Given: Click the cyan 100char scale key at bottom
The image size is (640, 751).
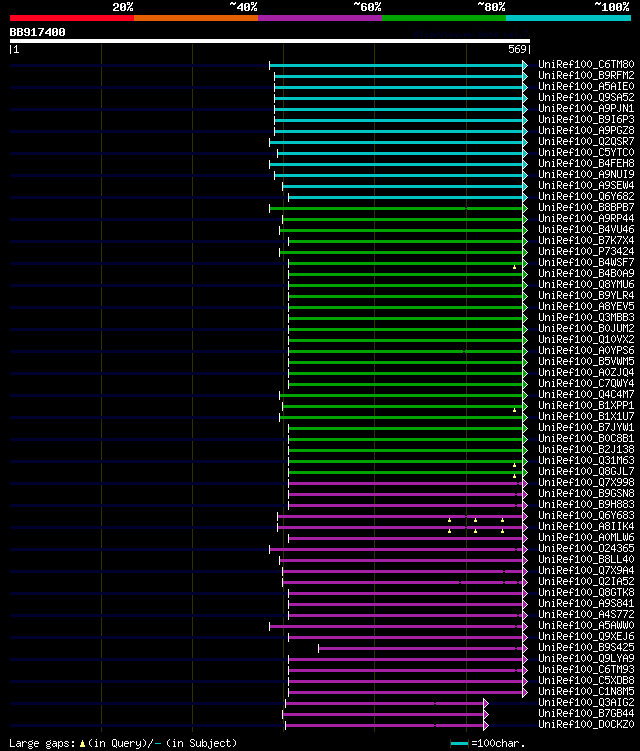Looking at the screenshot, I should 459,743.
